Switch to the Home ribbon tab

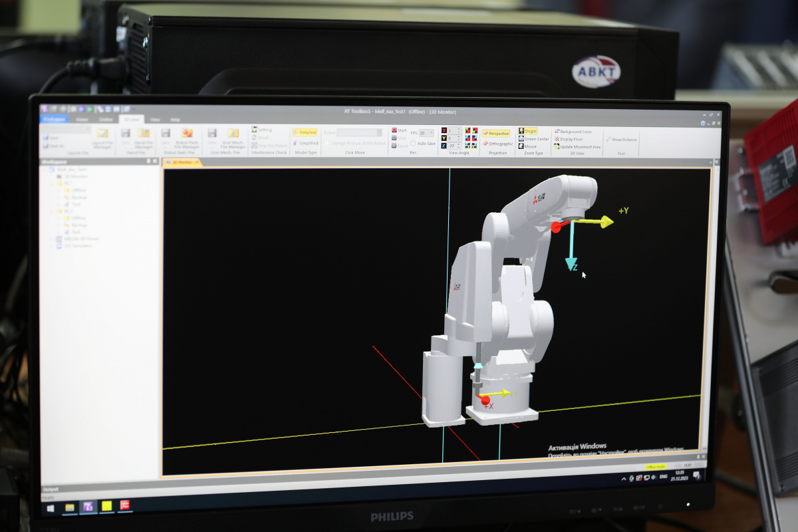click(82, 119)
